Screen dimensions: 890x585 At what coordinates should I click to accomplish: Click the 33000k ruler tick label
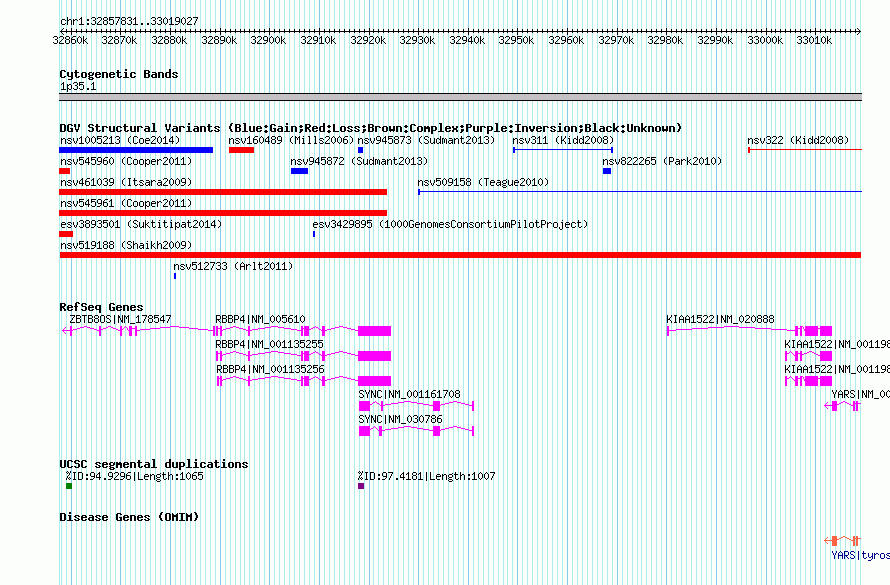tap(765, 40)
